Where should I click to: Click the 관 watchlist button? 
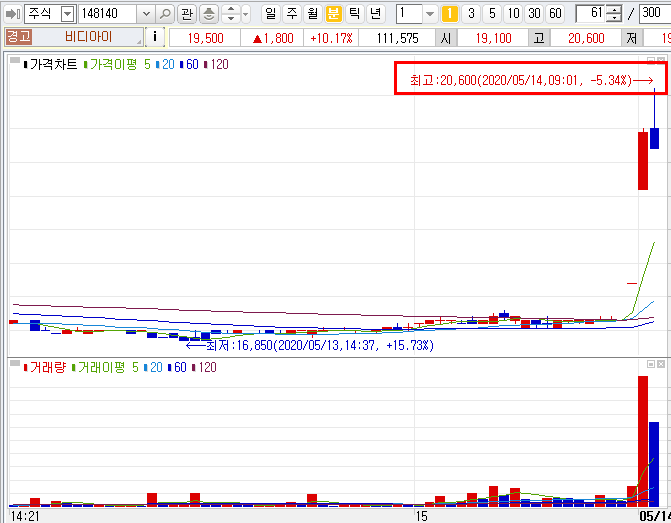click(187, 14)
